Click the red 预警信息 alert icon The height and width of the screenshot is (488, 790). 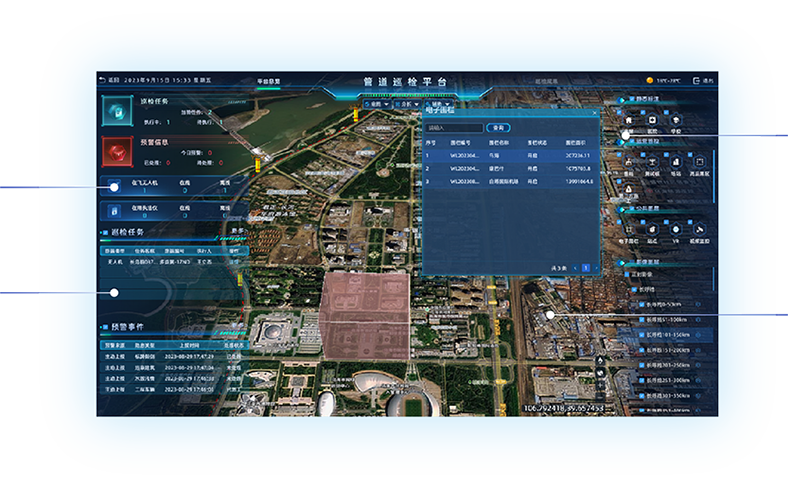114,151
